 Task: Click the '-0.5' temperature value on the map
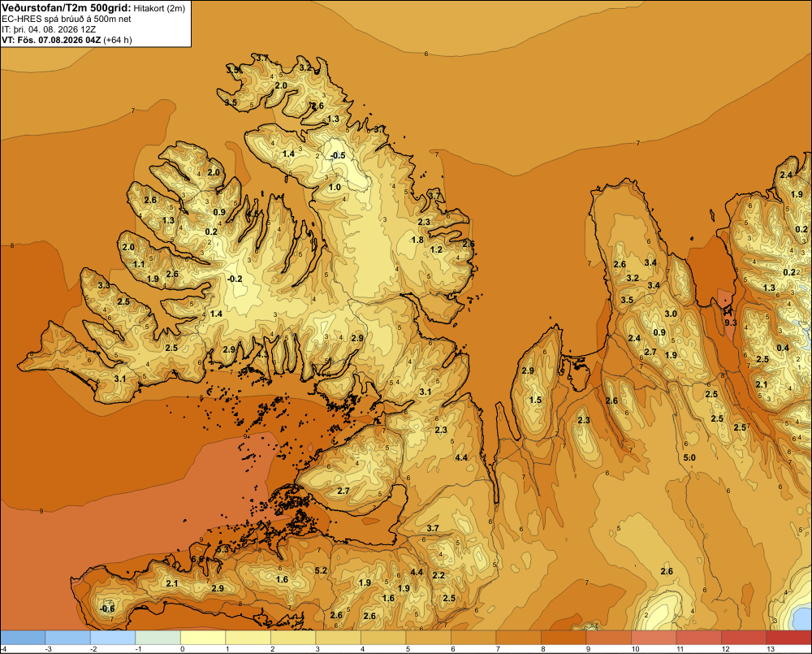[x=338, y=155]
